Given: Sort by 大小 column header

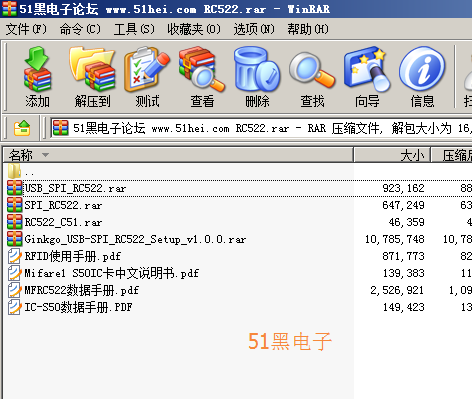Looking at the screenshot, I should [392, 155].
